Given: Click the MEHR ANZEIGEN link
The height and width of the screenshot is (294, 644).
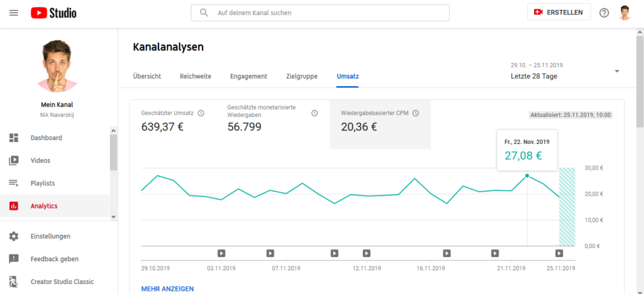Looking at the screenshot, I should [167, 289].
